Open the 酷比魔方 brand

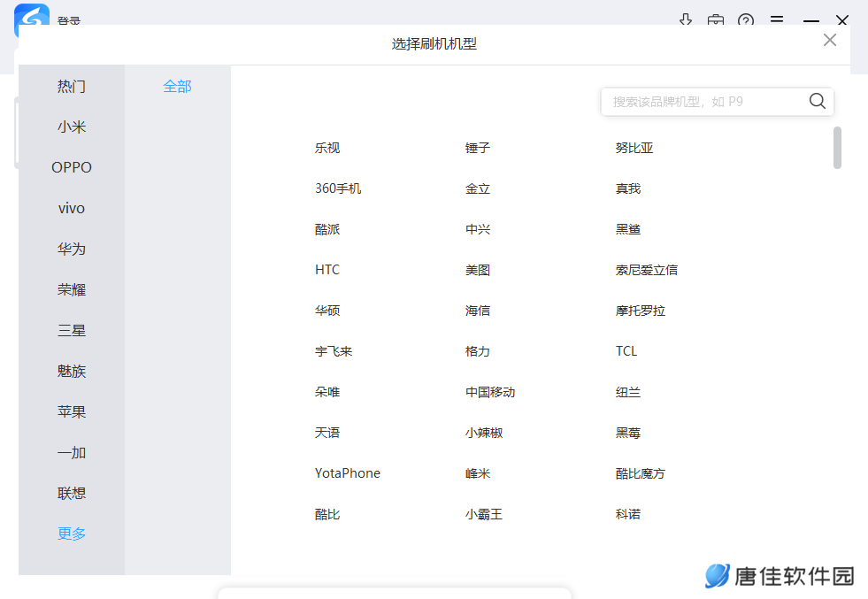coord(641,473)
